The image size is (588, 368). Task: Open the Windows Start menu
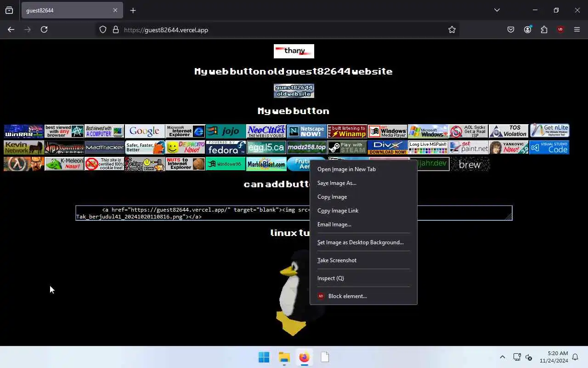(264, 357)
